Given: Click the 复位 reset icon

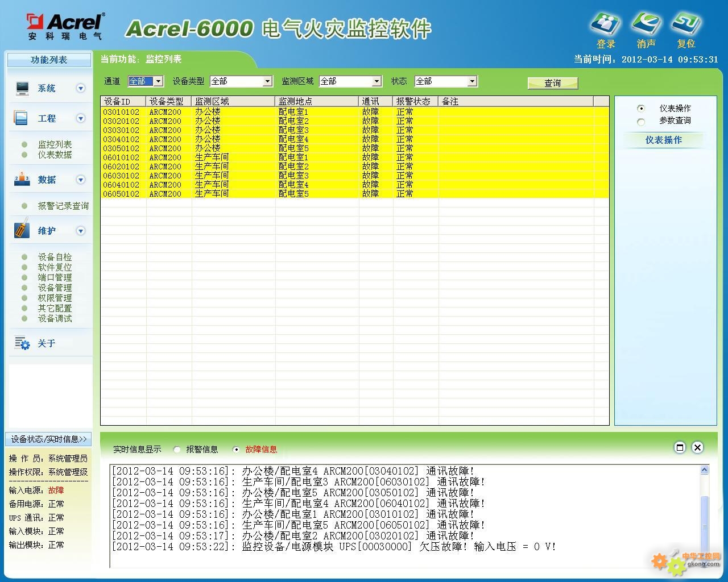Looking at the screenshot, I should pyautogui.click(x=686, y=24).
